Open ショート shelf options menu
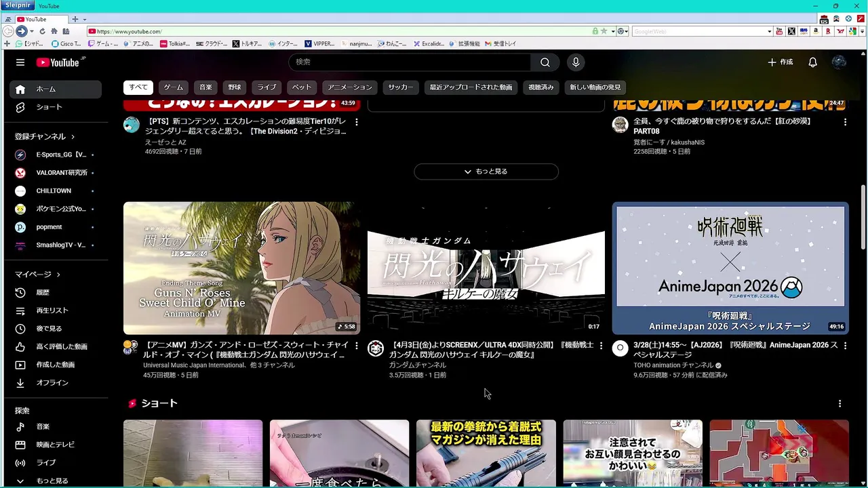 point(840,403)
